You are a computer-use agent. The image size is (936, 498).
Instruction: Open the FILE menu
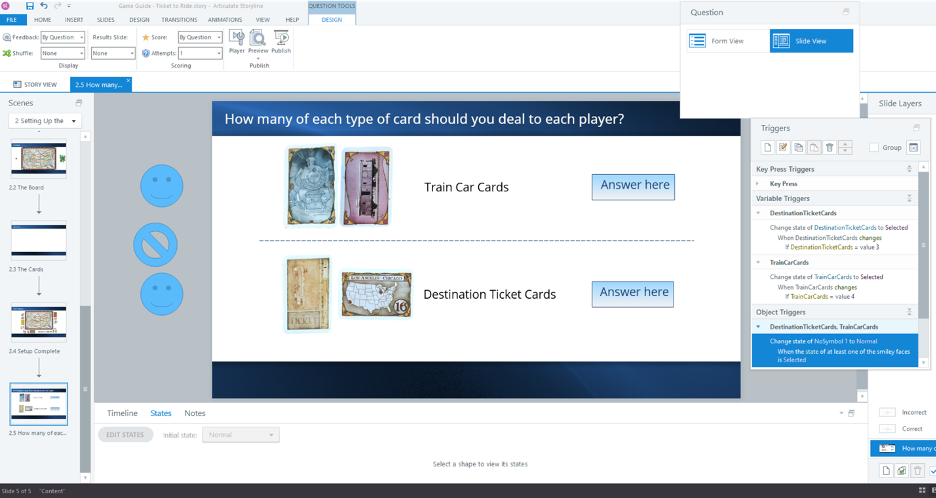12,20
